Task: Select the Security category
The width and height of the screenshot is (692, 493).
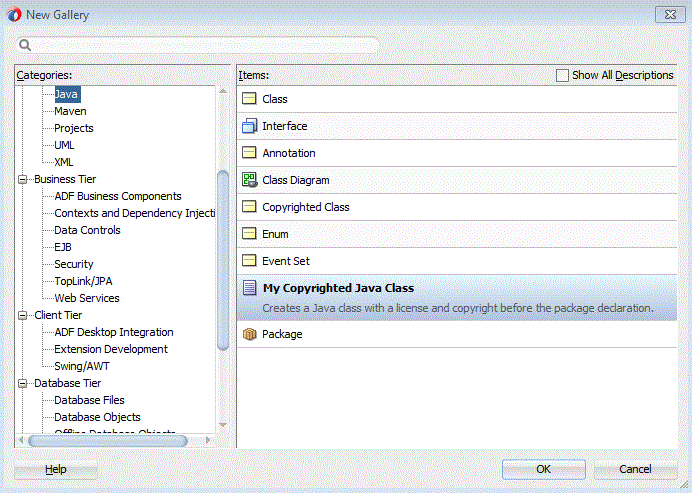Action: pos(74,264)
